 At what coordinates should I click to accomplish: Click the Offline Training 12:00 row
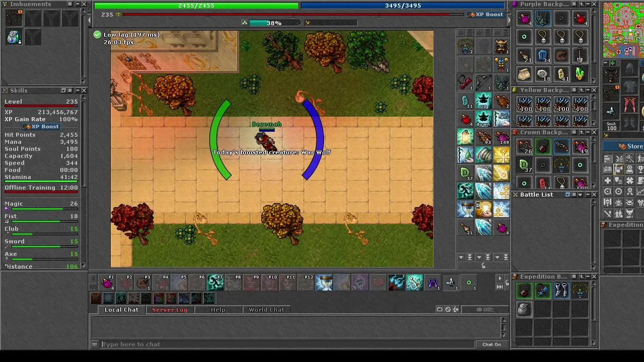point(41,188)
